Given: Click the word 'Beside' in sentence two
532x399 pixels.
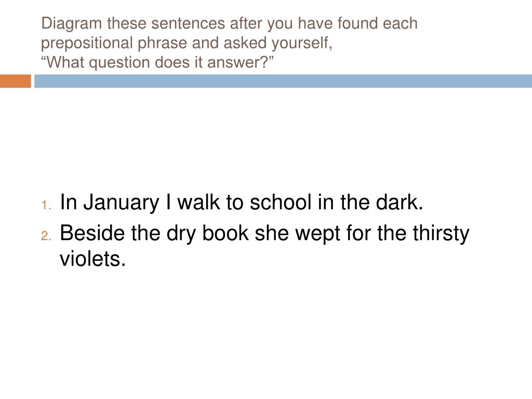Looking at the screenshot, I should 92,233.
